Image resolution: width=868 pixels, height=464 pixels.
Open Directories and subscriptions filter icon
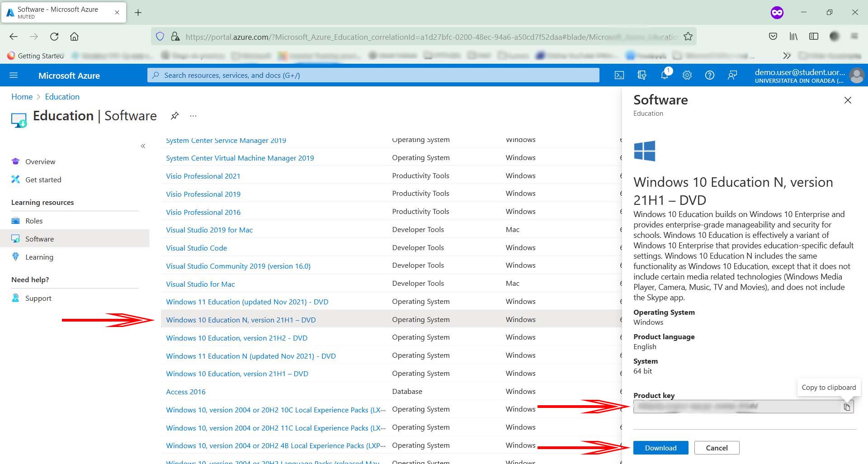tap(642, 75)
